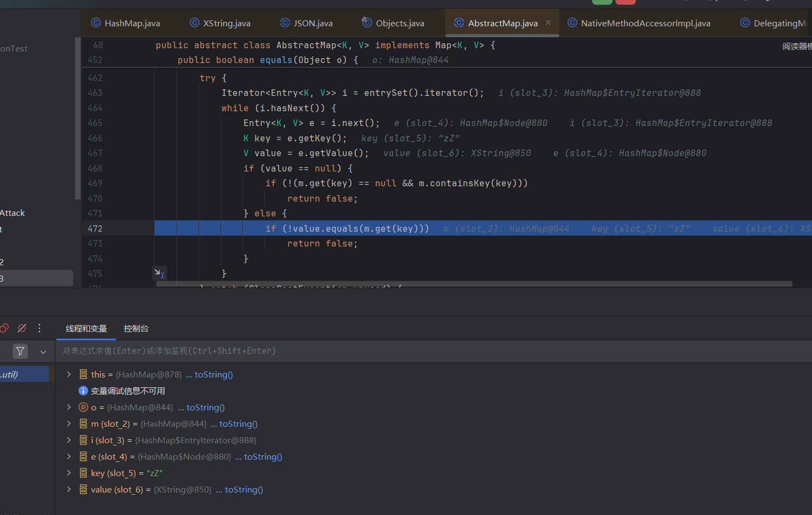Switch to the 控制台 console tab

point(136,328)
